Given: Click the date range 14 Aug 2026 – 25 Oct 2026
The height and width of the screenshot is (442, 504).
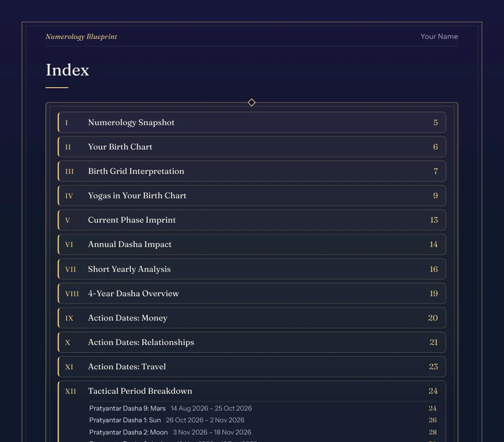Looking at the screenshot, I should tap(211, 408).
